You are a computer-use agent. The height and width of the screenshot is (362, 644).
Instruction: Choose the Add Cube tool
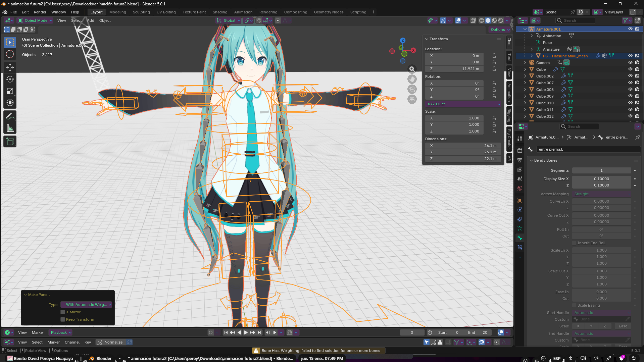tap(10, 142)
